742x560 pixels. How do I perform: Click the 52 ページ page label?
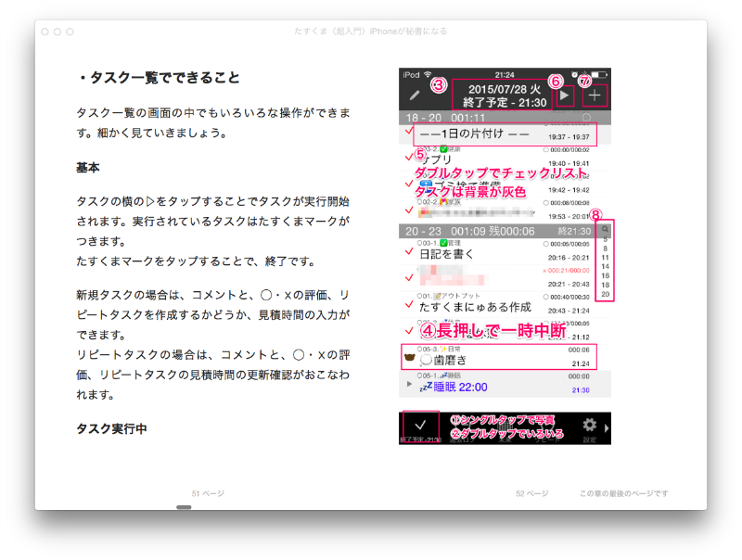click(531, 493)
